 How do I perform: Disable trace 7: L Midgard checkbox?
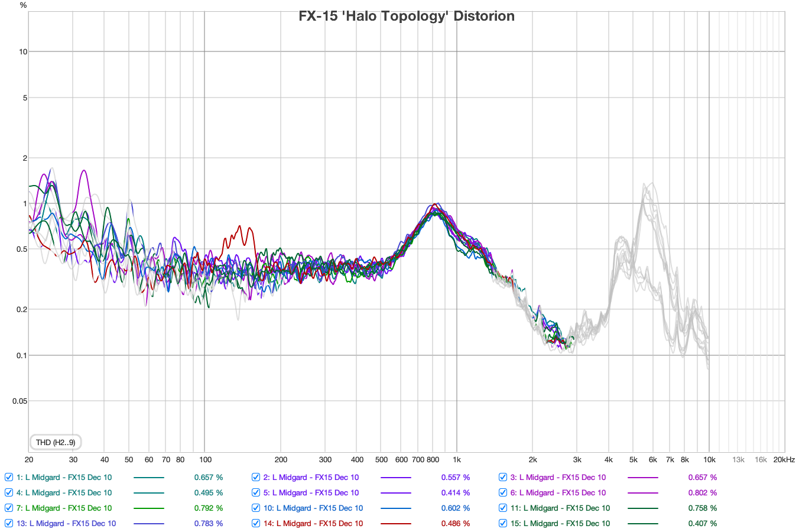click(9, 508)
